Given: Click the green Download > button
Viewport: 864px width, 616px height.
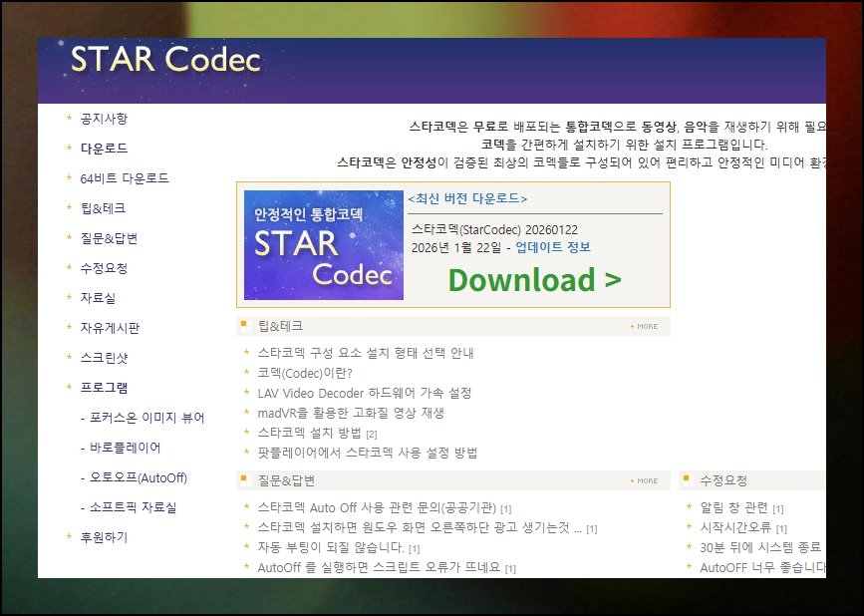Looking at the screenshot, I should click(534, 279).
